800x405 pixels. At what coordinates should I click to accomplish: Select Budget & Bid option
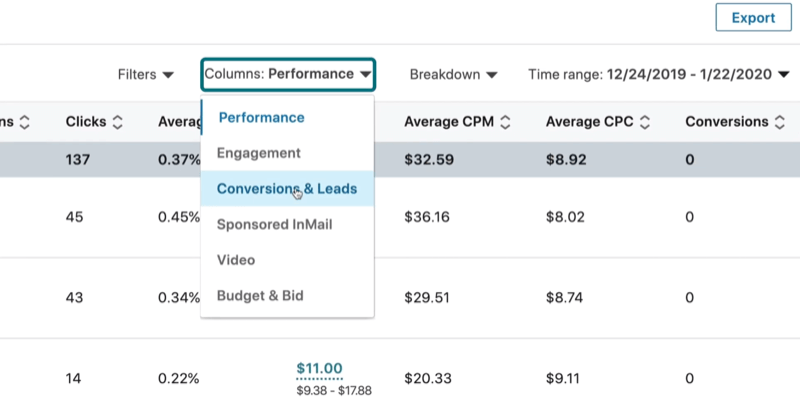[x=260, y=296]
